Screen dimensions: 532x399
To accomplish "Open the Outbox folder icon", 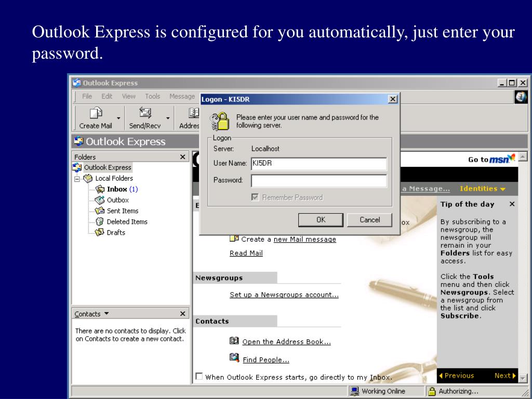I will coord(99,200).
